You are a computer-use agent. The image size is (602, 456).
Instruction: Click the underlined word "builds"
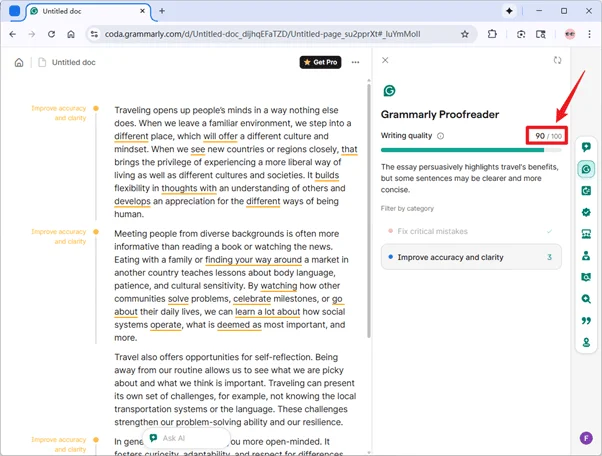327,175
